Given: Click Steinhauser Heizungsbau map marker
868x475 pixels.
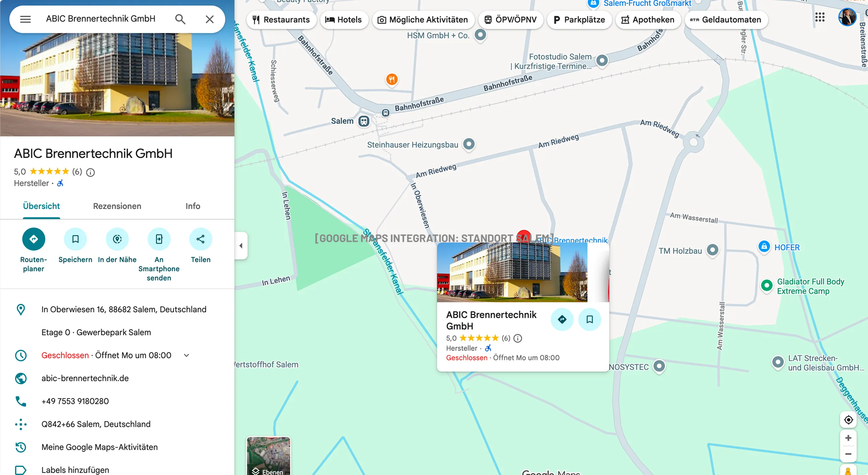Looking at the screenshot, I should [469, 144].
